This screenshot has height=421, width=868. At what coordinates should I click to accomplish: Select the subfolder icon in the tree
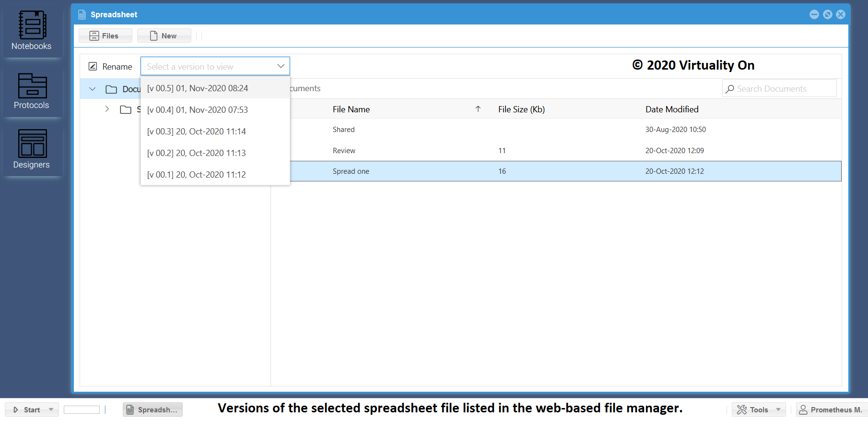tap(126, 109)
